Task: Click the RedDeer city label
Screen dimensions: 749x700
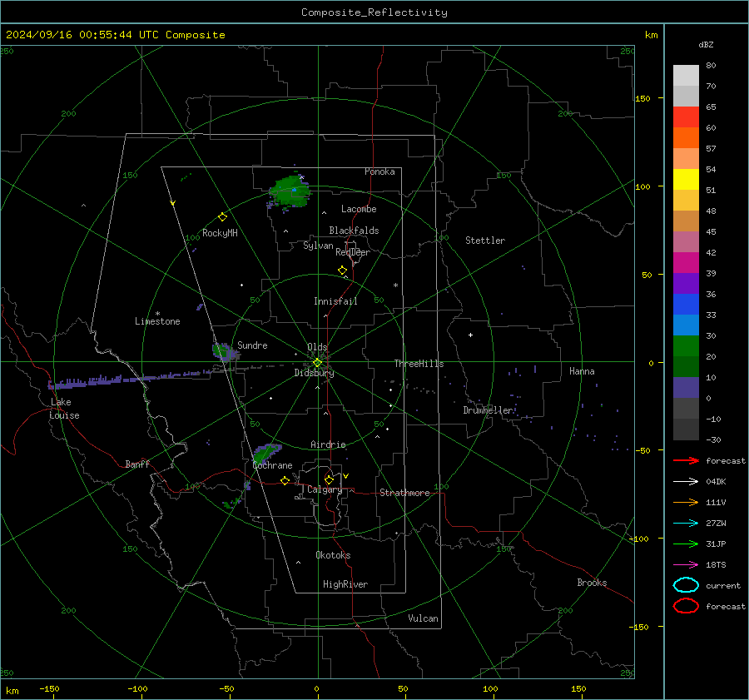Action: 353,252
